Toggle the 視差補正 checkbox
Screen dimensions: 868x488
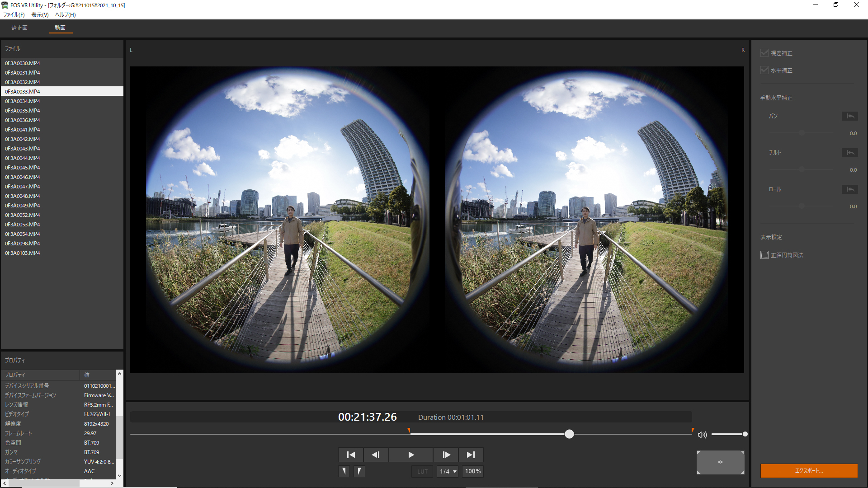coord(764,53)
